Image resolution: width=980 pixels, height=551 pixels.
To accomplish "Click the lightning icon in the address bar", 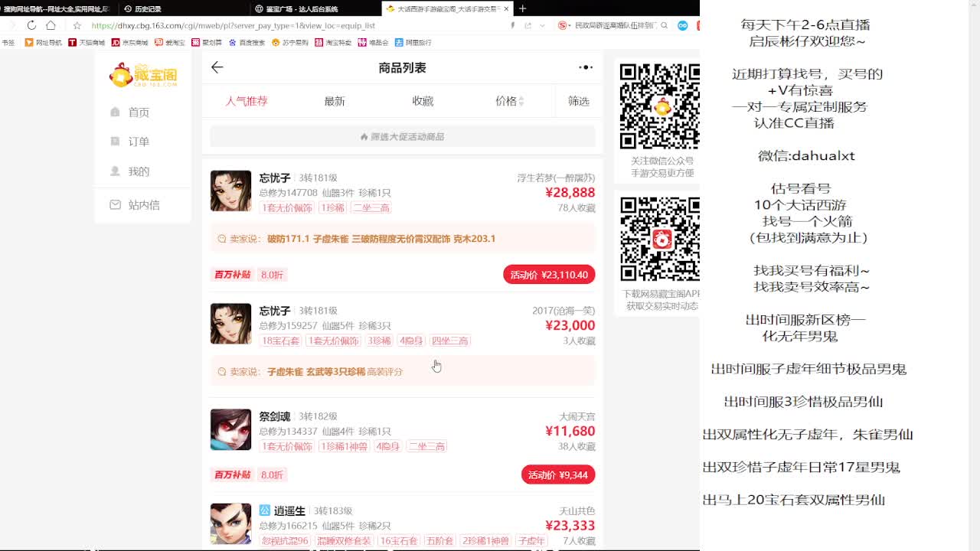I will 512,25.
